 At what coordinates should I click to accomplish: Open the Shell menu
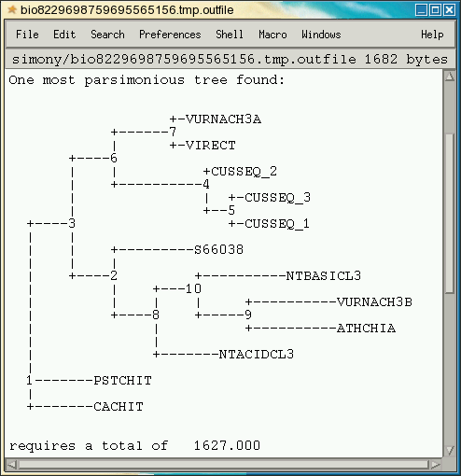coord(230,35)
